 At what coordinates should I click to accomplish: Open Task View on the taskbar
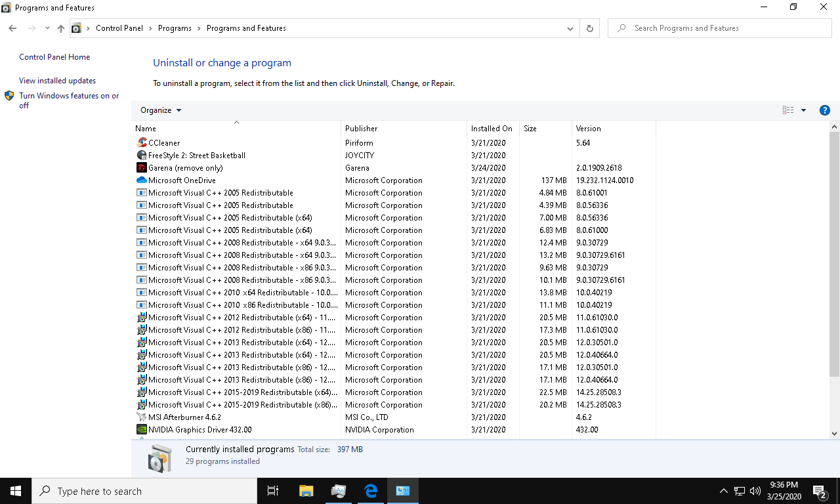(273, 491)
